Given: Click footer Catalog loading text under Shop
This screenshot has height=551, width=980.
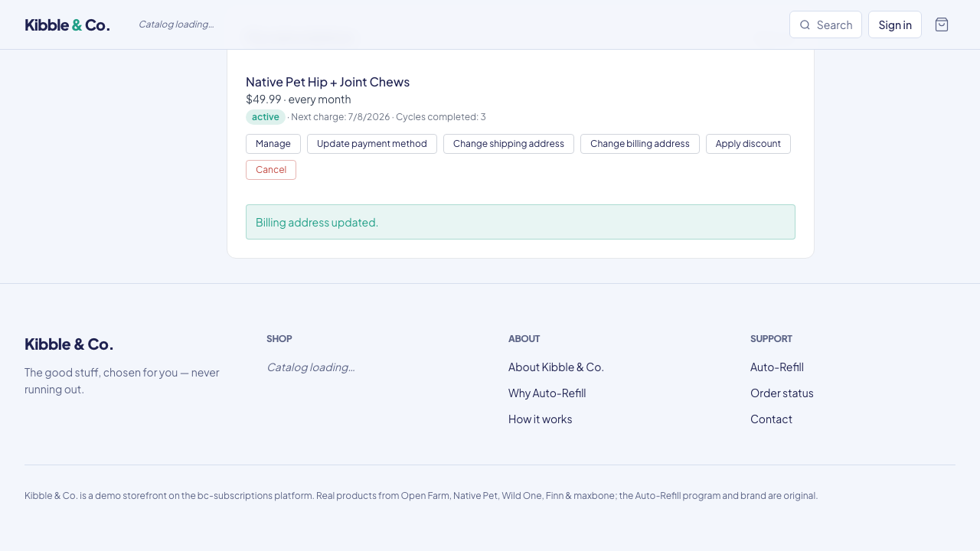Looking at the screenshot, I should point(311,367).
